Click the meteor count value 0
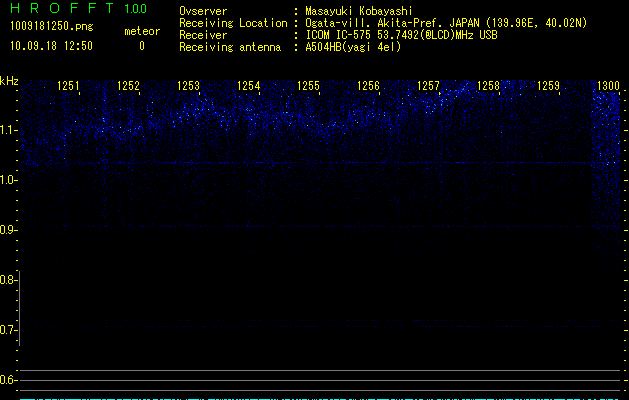This screenshot has height=400, width=629. [x=142, y=46]
